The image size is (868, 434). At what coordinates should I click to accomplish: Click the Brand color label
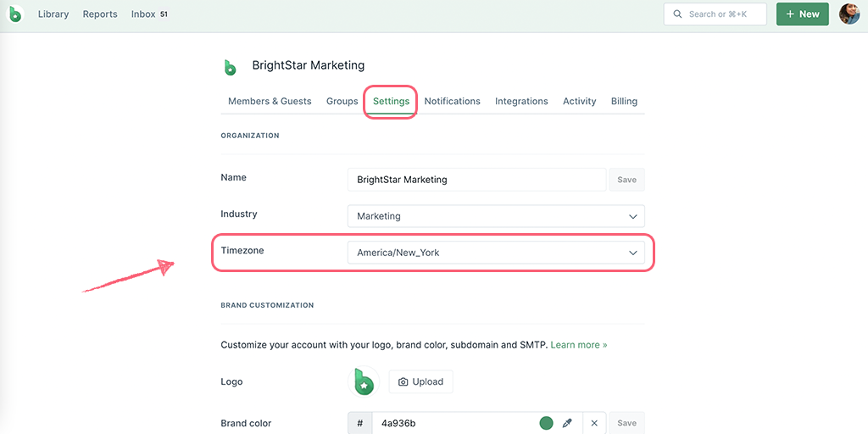247,423
